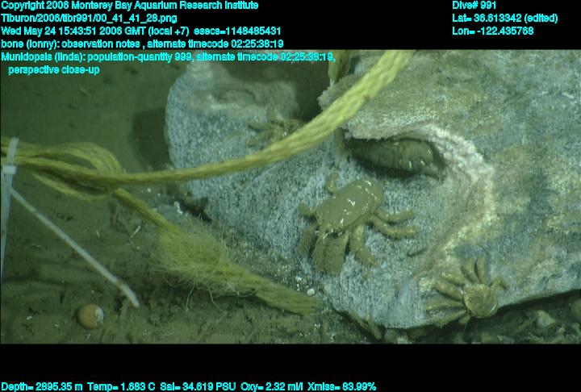Select the round shell on the seafloor
581x392 pixels.
[89, 315]
